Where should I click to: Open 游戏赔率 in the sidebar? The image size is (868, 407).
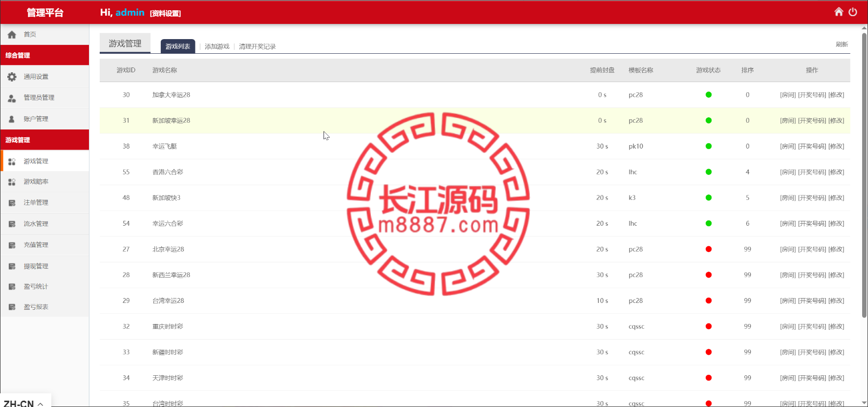44,182
